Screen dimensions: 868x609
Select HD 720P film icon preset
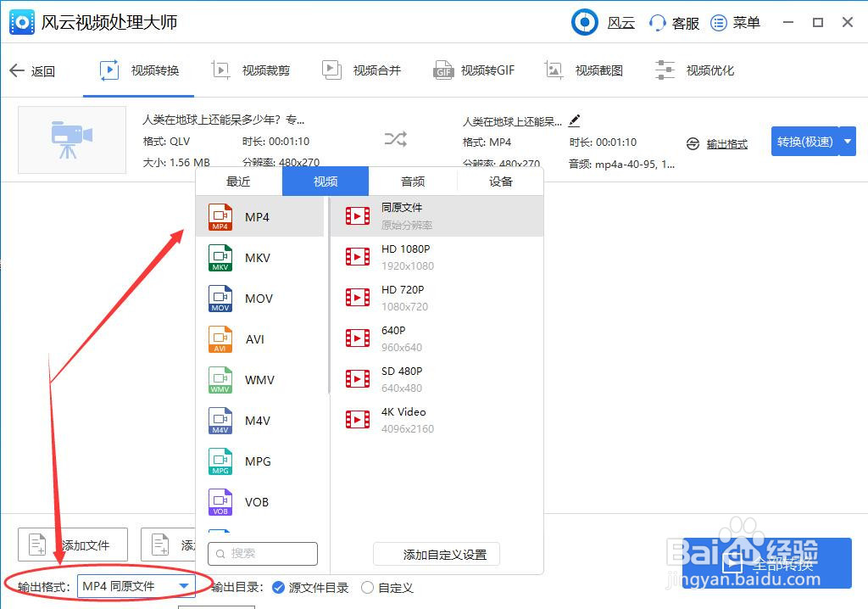(358, 298)
